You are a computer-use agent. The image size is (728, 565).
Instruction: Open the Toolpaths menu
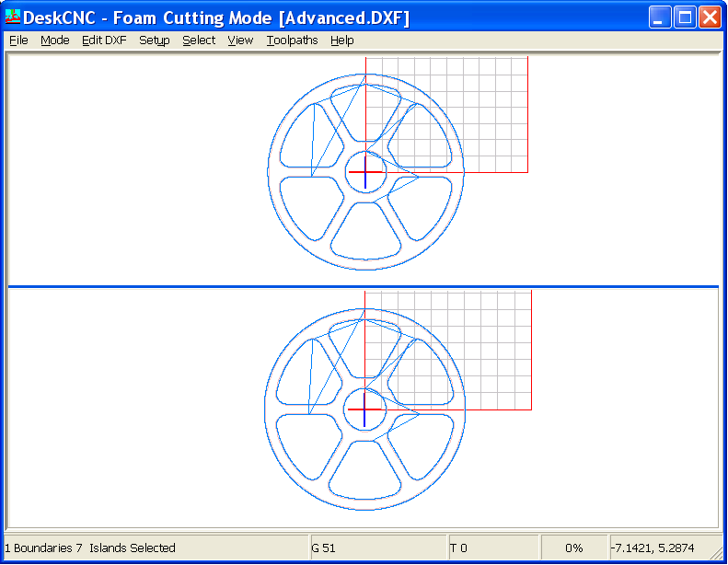pos(292,40)
